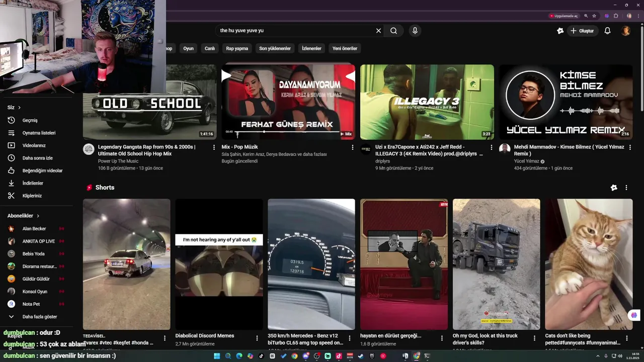Screen dimensions: 644x362
Task: Open the Windows Start menu
Action: [x=217, y=356]
